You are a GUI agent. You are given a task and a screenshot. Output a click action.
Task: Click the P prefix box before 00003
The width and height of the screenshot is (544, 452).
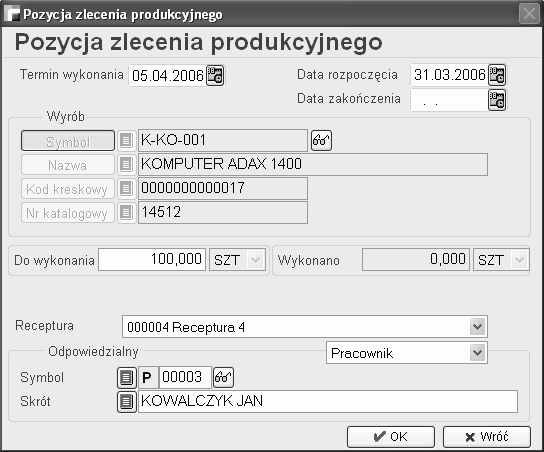[148, 377]
